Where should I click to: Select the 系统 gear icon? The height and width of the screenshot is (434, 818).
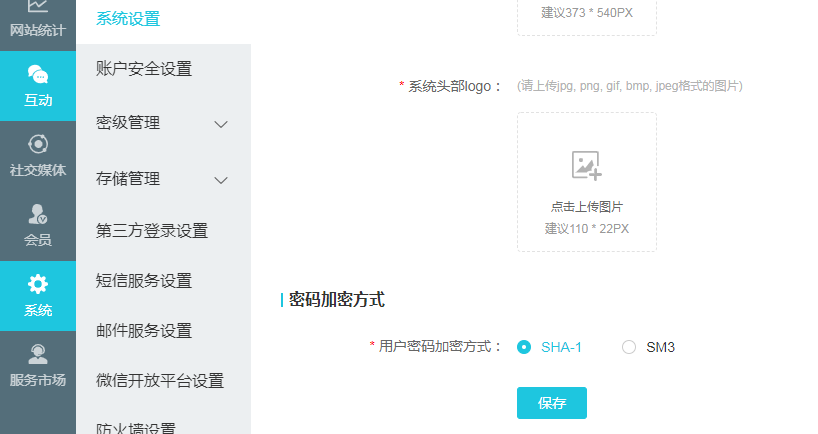38,284
